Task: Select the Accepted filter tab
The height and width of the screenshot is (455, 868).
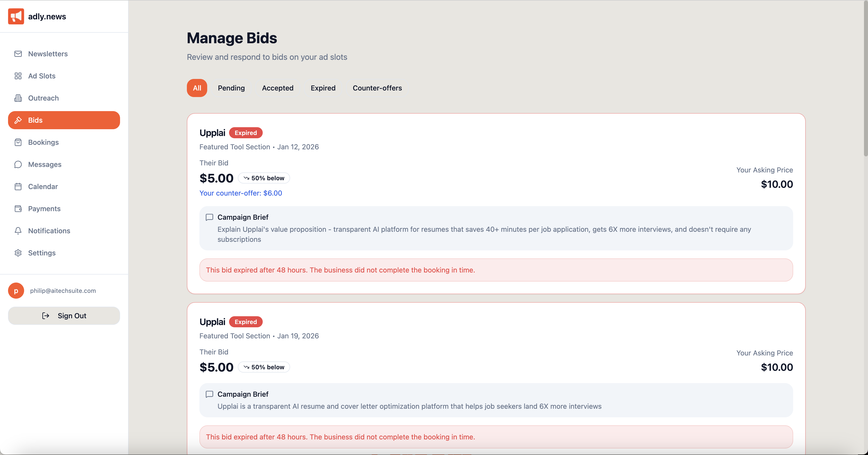Action: coord(278,88)
